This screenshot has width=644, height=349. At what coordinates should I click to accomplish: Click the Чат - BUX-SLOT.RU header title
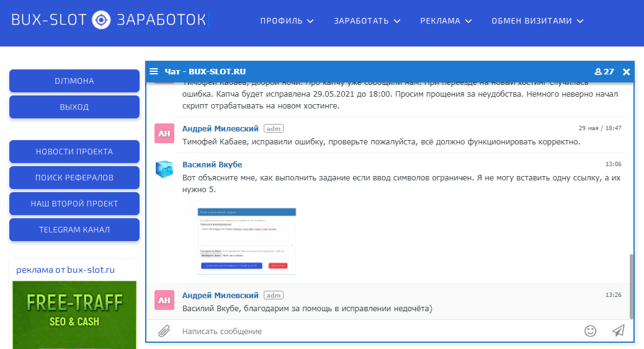coord(205,71)
